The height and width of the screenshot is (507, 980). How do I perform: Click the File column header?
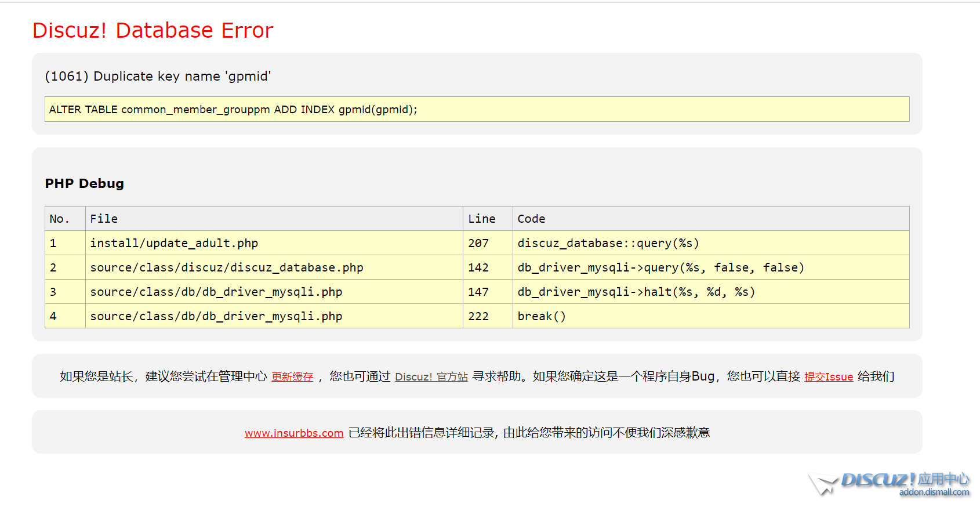(274, 219)
